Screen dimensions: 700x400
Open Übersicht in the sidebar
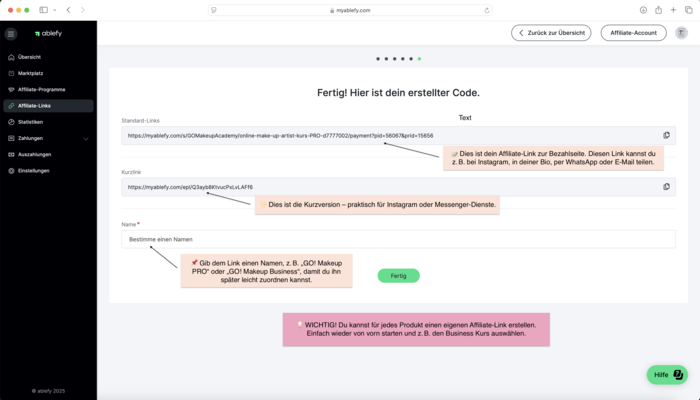[29, 57]
